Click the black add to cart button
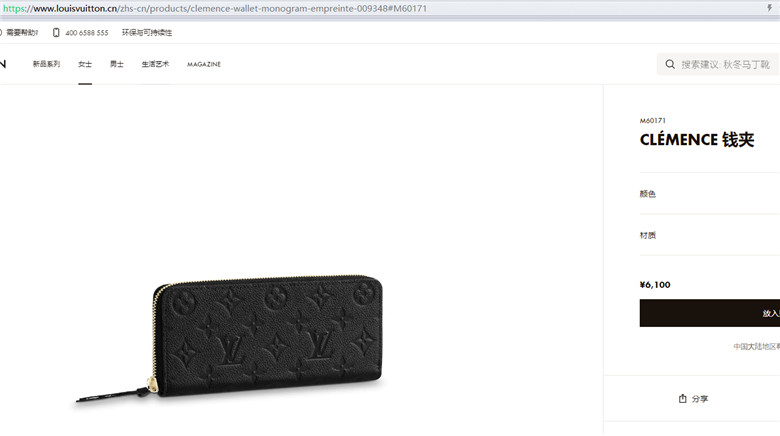 (710, 313)
